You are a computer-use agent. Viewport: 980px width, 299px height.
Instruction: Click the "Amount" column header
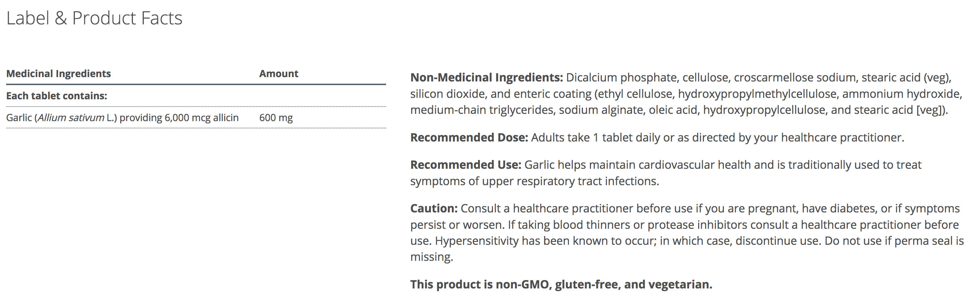pyautogui.click(x=279, y=73)
